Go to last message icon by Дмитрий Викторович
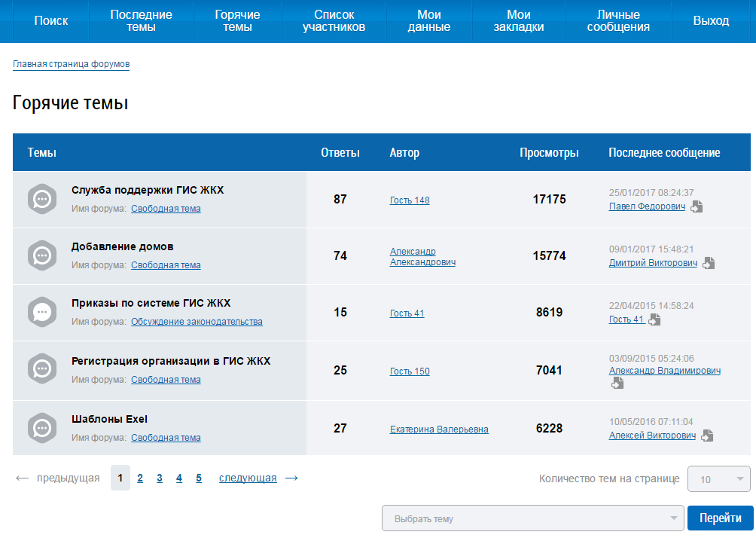This screenshot has height=538, width=756. tap(709, 264)
